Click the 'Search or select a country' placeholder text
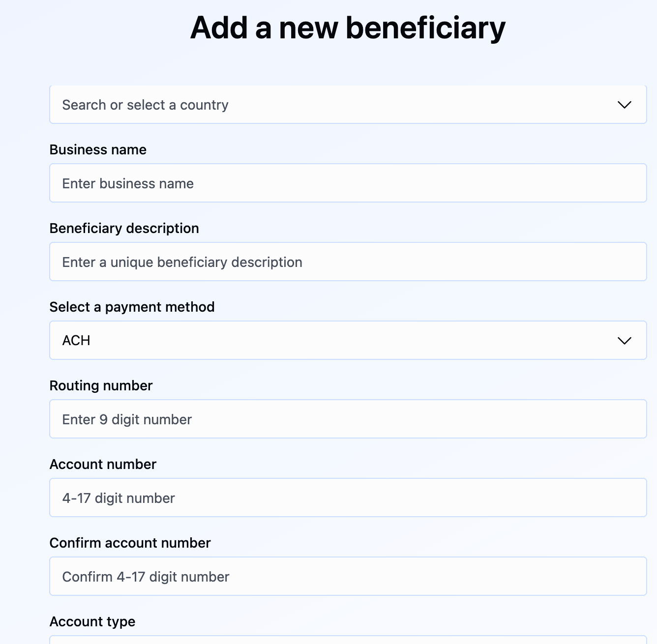 point(145,105)
